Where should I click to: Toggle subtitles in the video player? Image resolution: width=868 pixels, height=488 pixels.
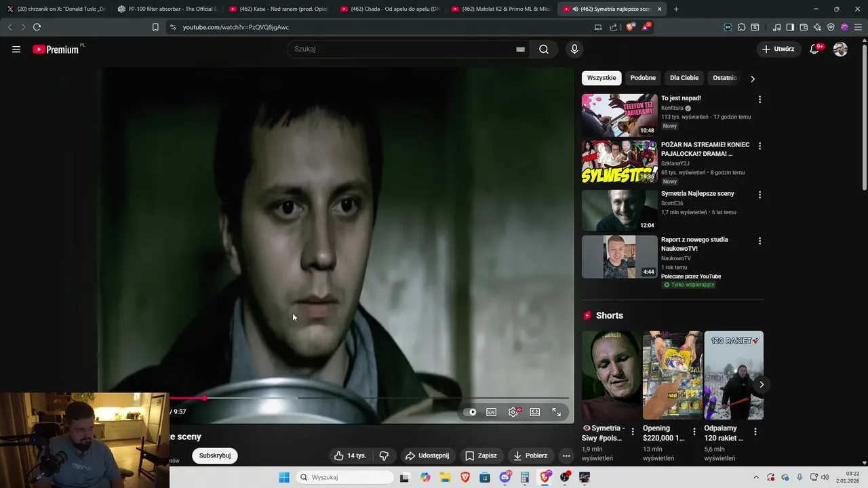pyautogui.click(x=492, y=411)
